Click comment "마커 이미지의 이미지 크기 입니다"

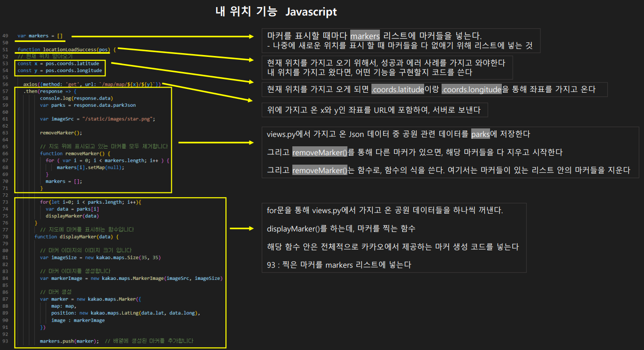click(86, 250)
